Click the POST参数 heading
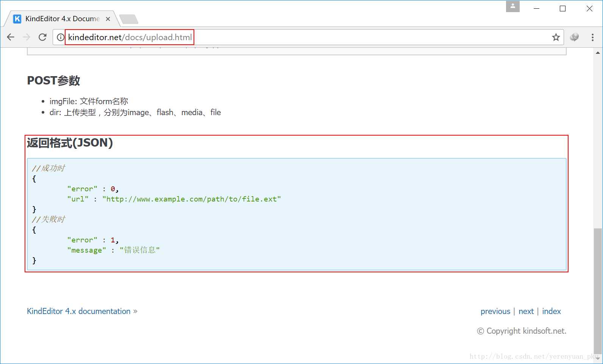The height and width of the screenshot is (364, 603). [53, 81]
